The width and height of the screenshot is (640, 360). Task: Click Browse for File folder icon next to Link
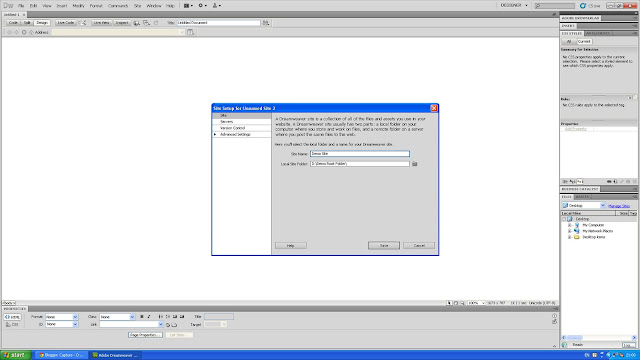point(174,325)
